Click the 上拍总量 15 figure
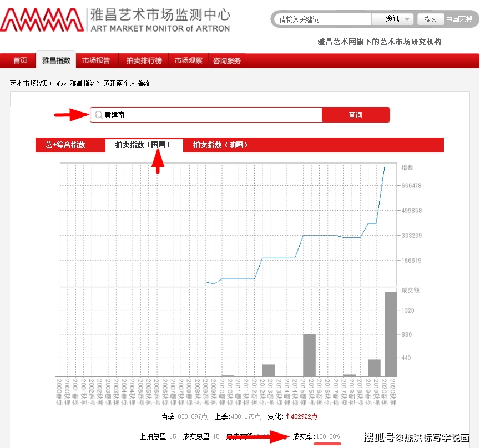Viewport: 480px width, 448px height. [x=158, y=436]
